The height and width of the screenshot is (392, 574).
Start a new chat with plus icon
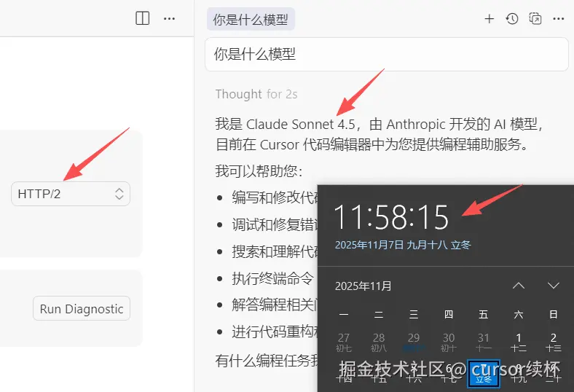pyautogui.click(x=489, y=19)
